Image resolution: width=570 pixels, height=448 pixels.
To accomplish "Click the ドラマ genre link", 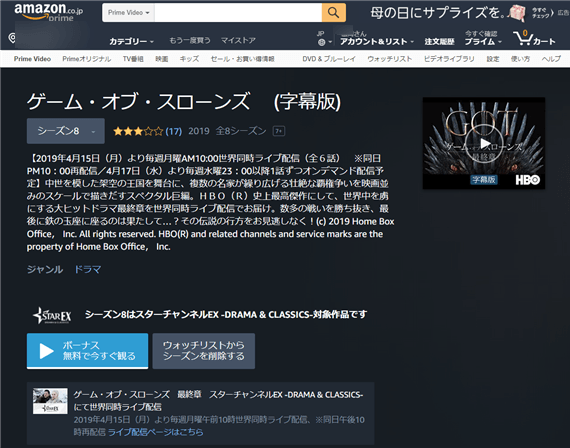I will (x=88, y=269).
